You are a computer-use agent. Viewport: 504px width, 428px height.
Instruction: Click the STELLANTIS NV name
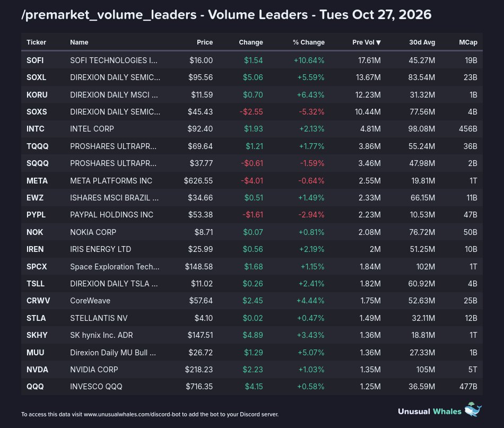(99, 318)
